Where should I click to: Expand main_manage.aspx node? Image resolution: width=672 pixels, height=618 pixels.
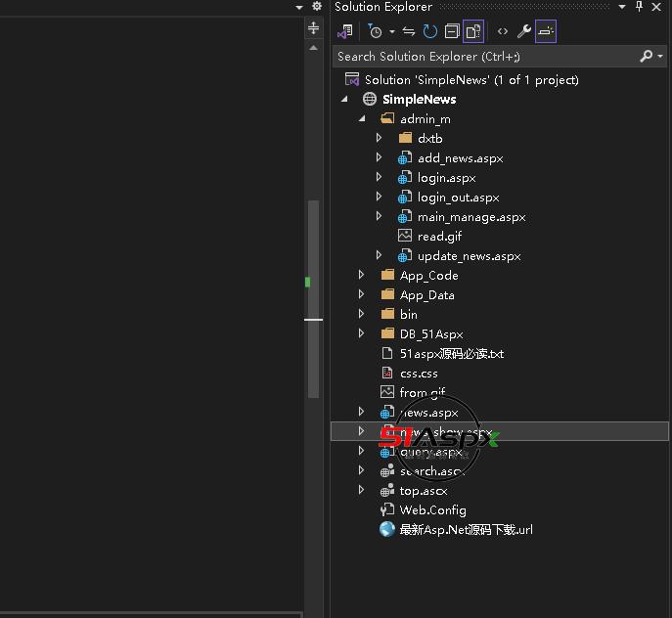click(379, 216)
